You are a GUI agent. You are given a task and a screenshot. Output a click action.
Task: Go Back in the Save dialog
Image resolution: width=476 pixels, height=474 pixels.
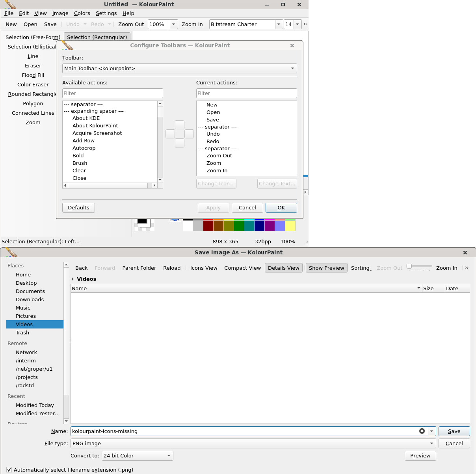(x=82, y=268)
